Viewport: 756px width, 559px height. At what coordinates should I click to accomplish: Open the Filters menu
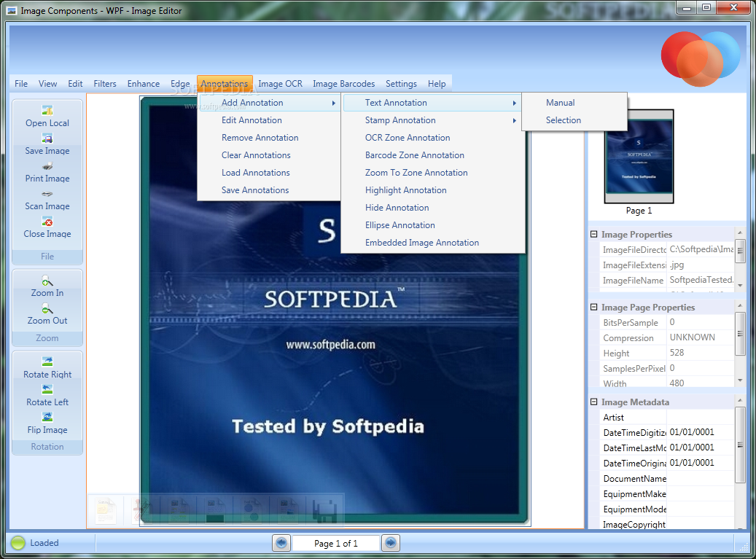click(105, 84)
